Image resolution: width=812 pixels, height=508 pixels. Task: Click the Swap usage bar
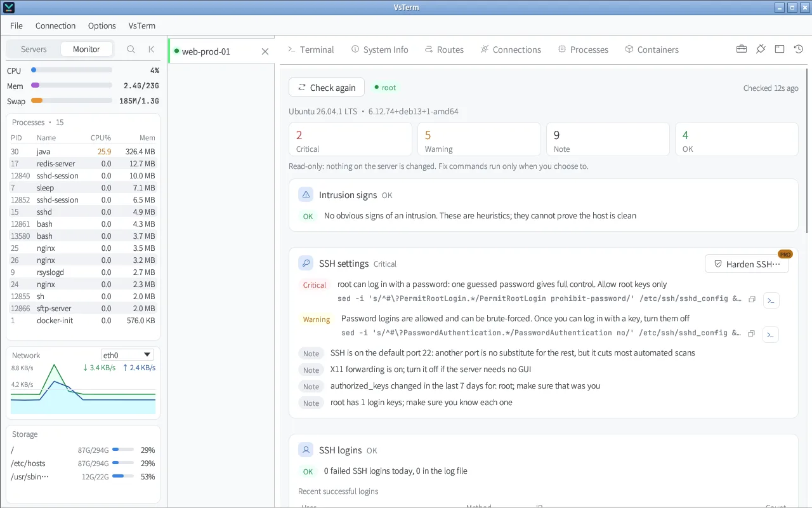click(72, 100)
